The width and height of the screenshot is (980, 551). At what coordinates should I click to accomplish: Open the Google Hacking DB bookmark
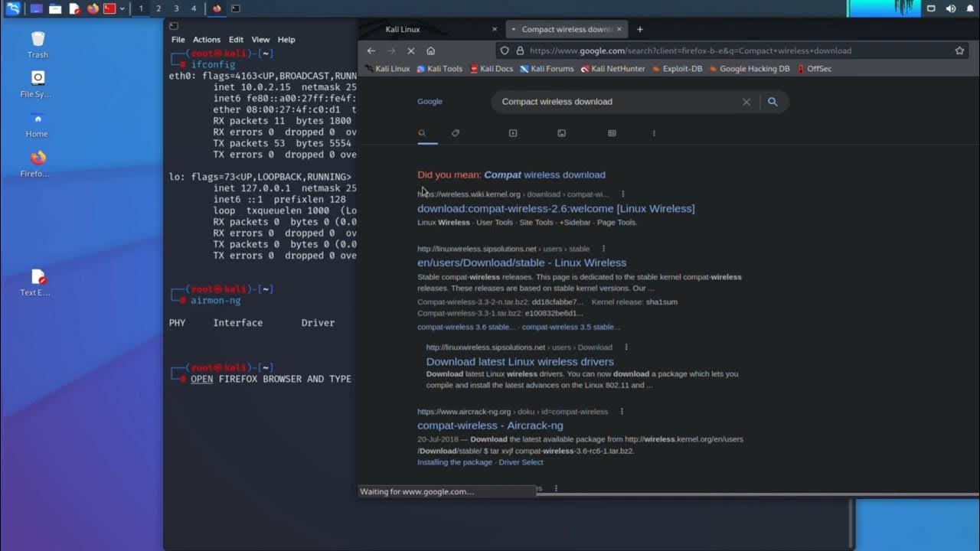[750, 69]
